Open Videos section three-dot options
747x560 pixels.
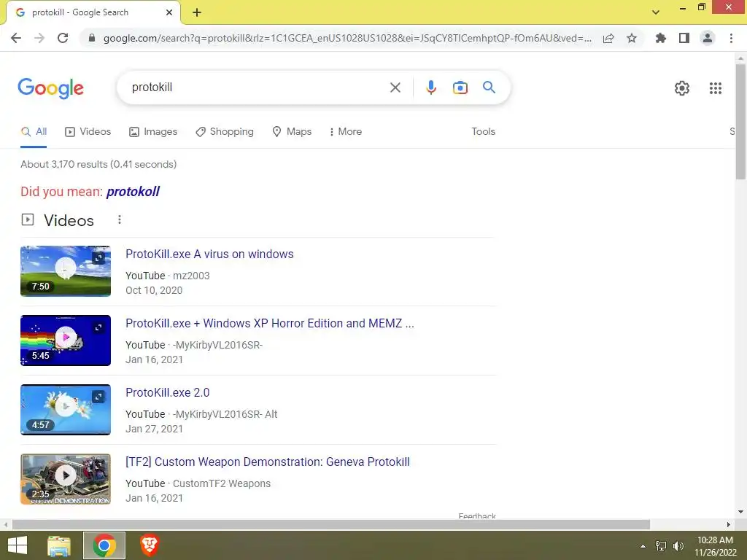(120, 219)
